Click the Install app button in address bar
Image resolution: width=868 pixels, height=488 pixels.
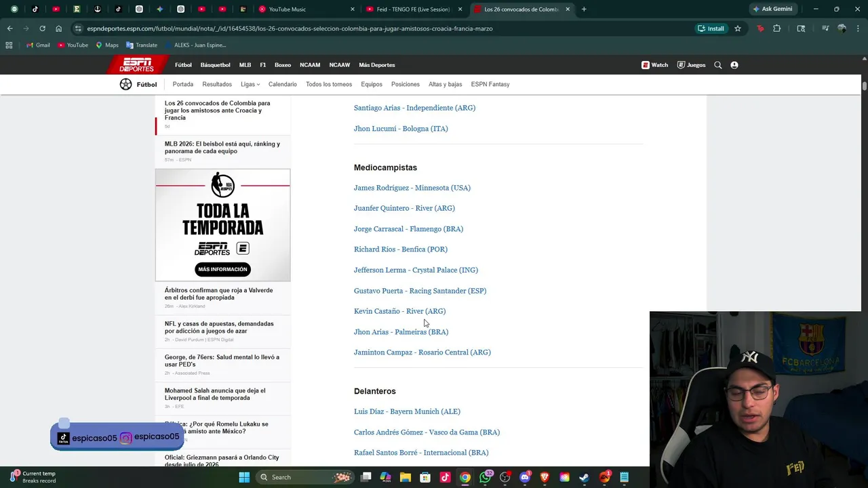pyautogui.click(x=711, y=28)
